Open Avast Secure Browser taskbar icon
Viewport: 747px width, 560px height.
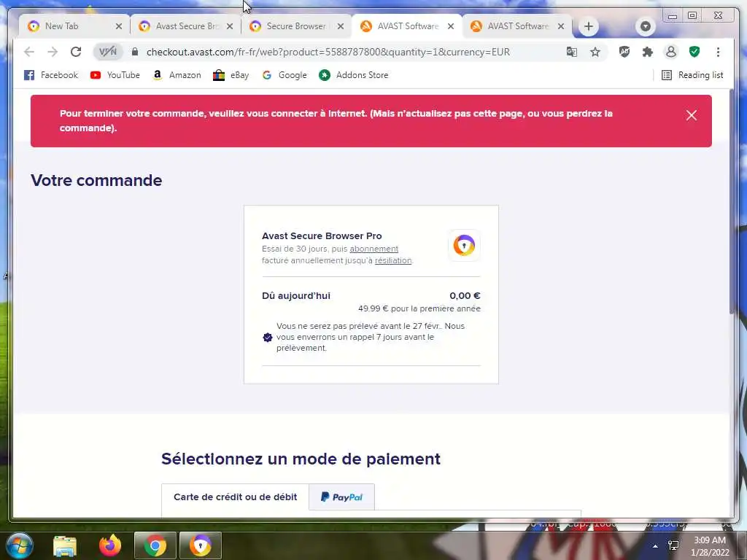[x=201, y=545]
